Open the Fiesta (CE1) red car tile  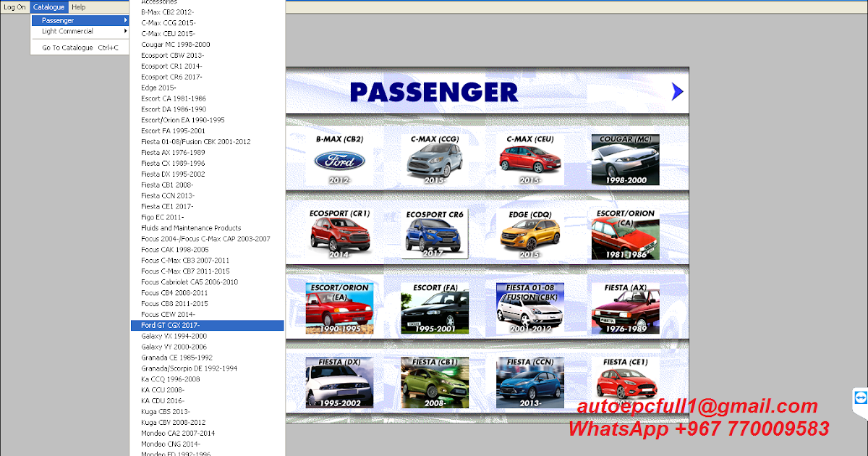[626, 382]
